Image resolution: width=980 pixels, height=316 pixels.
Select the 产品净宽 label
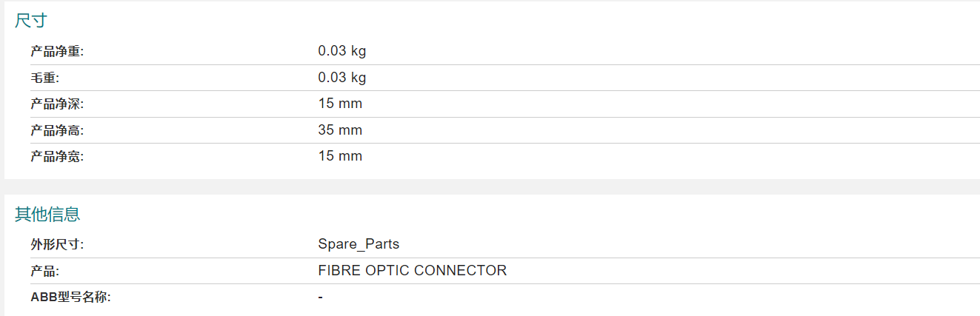pos(57,157)
